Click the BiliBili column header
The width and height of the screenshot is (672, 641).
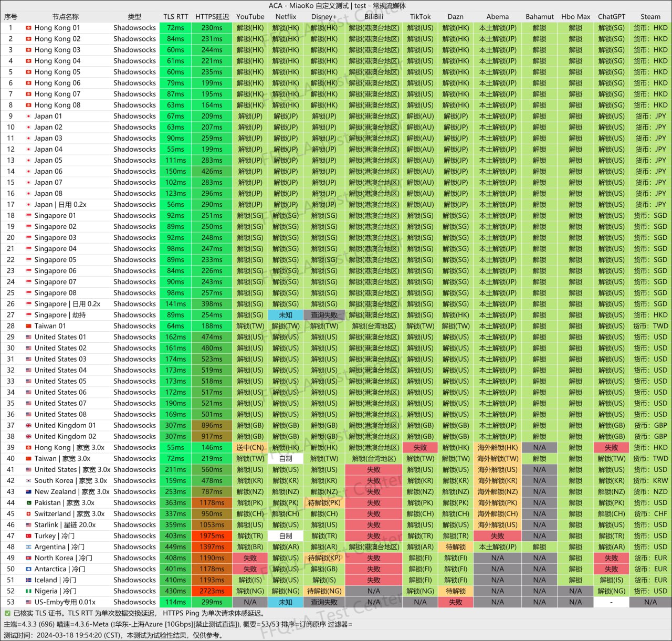[374, 17]
